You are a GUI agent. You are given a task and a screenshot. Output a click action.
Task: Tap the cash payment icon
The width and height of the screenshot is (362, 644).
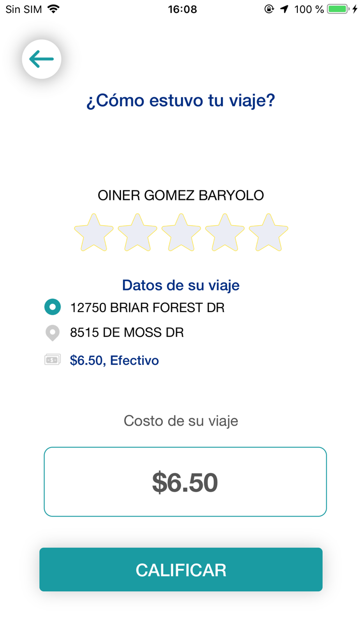tap(52, 359)
